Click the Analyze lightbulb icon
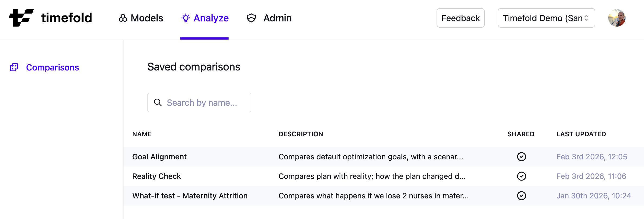644x219 pixels. 186,18
